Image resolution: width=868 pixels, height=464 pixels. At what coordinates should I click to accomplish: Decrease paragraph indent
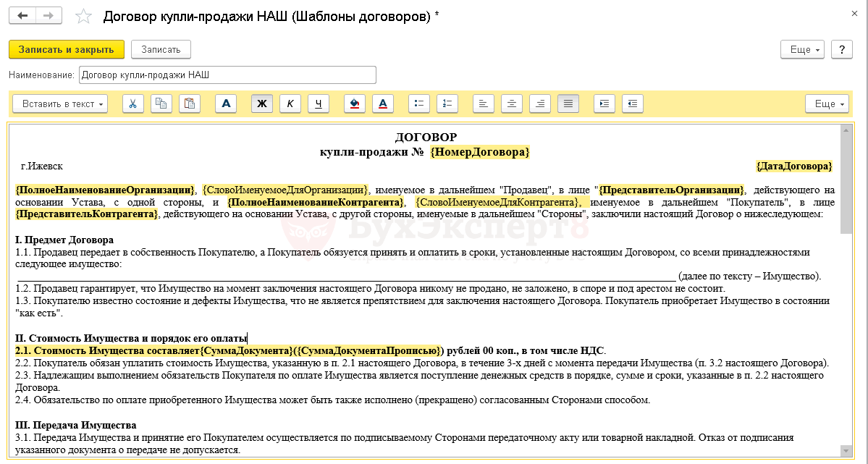[x=633, y=104]
